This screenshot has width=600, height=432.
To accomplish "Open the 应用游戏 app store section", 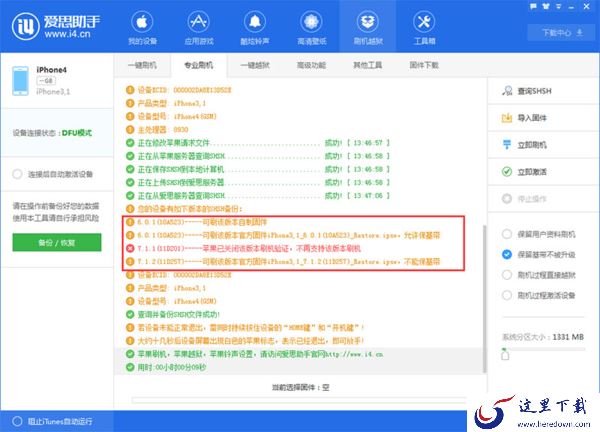I will click(199, 28).
